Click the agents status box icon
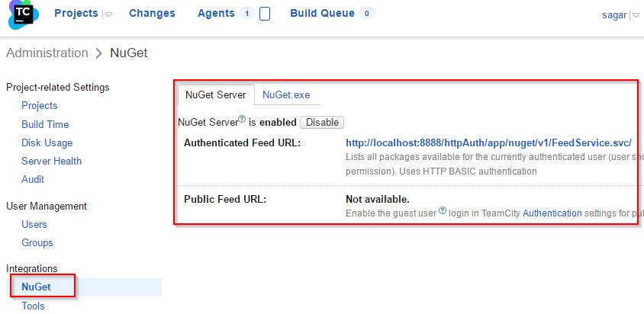 tap(265, 14)
